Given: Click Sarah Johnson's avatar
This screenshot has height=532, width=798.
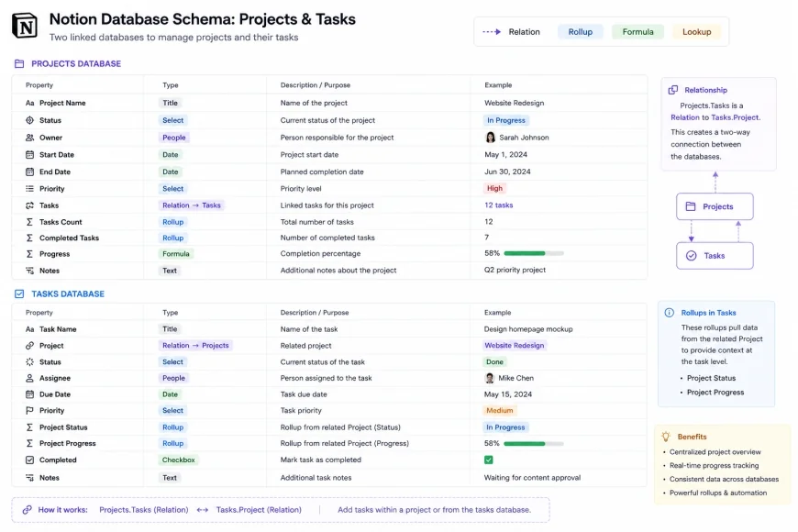Looking at the screenshot, I should click(490, 138).
